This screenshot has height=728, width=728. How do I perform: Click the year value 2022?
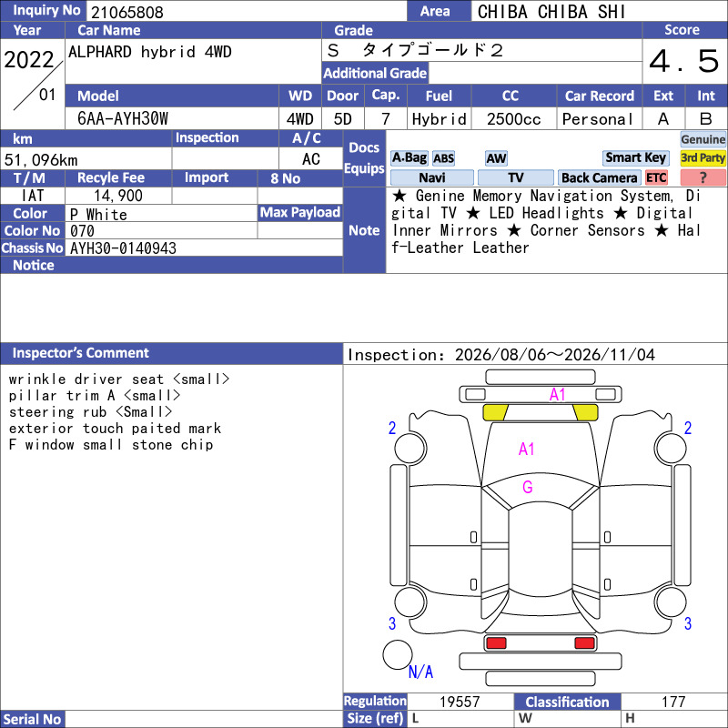(29, 60)
